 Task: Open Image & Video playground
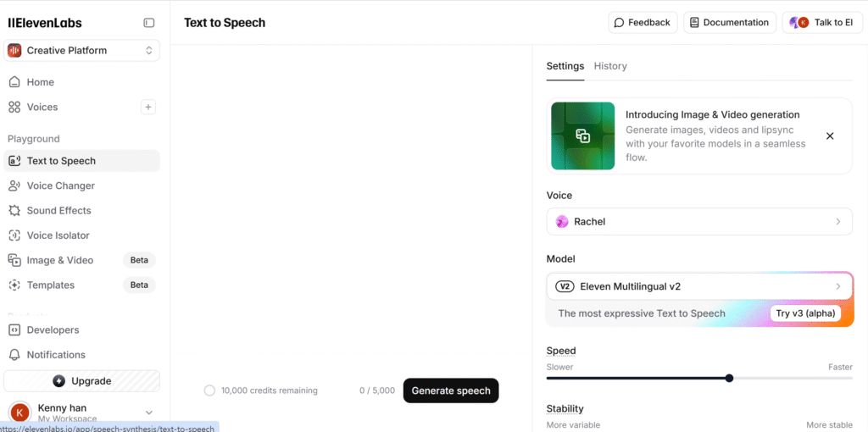(59, 260)
